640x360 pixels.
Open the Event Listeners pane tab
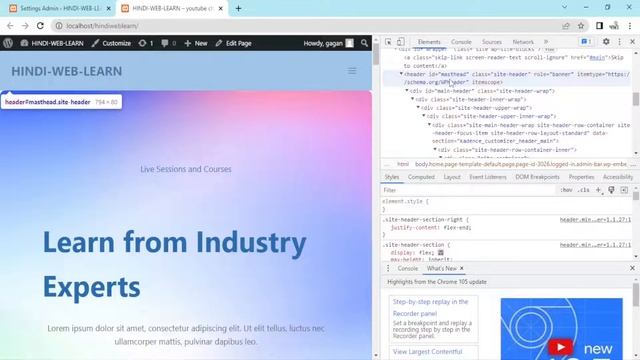(x=488, y=177)
